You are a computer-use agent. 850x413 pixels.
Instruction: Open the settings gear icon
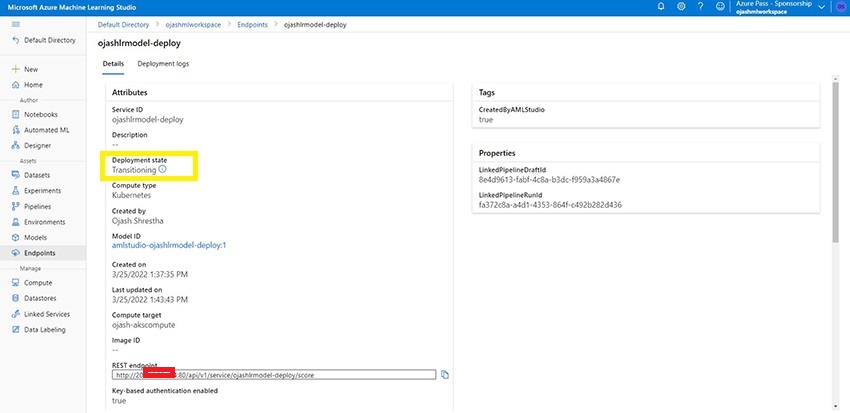pyautogui.click(x=681, y=7)
